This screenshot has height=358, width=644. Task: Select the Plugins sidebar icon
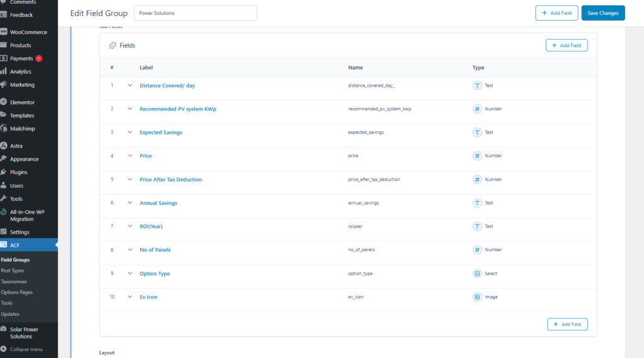4,172
